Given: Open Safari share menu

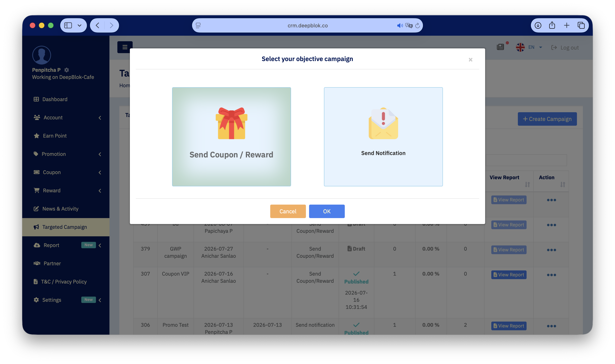Looking at the screenshot, I should (552, 25).
